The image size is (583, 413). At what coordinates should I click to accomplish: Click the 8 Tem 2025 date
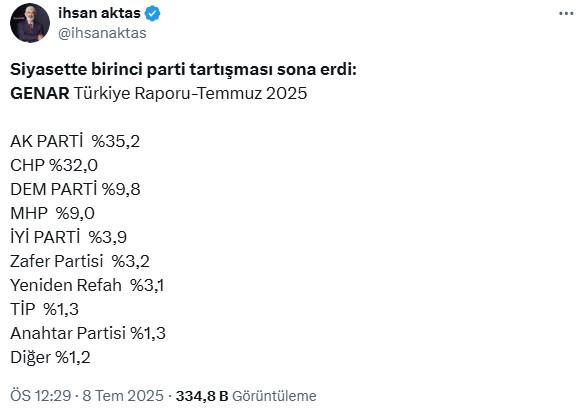(123, 396)
